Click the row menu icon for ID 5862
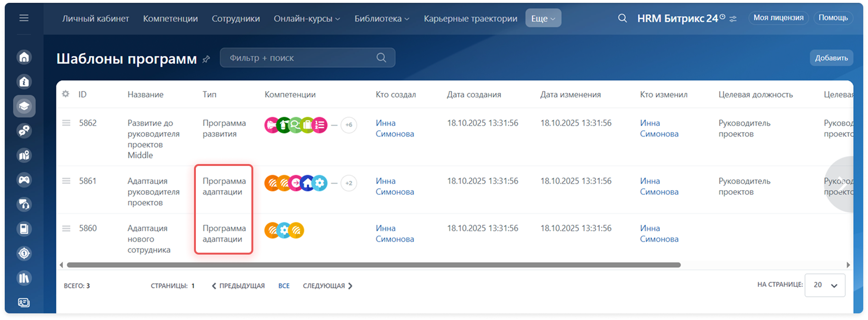 [x=66, y=123]
